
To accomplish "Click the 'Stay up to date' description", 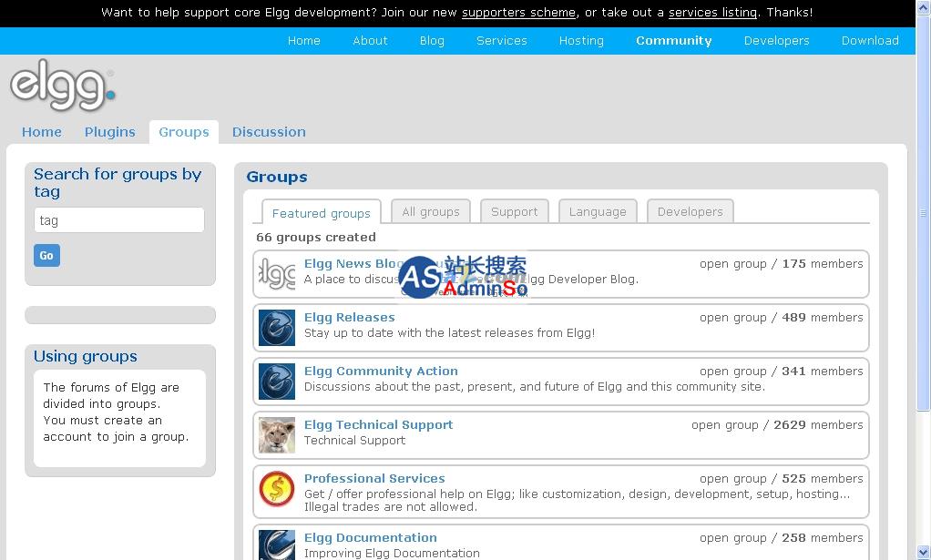I will tap(449, 332).
